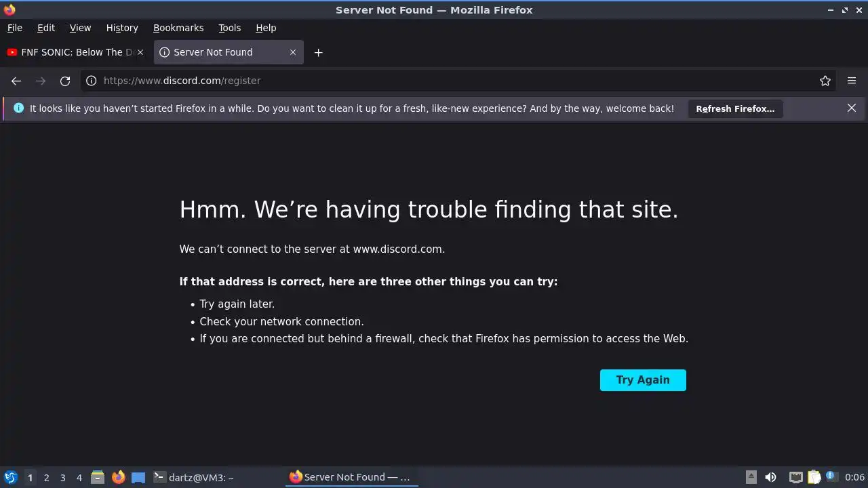Open the Edit menu
868x488 pixels.
click(46, 28)
